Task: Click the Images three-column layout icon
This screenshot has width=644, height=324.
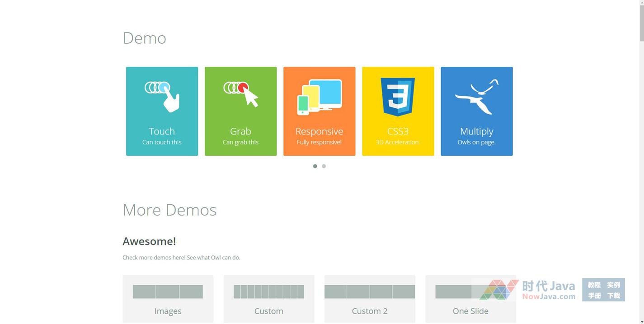Action: (x=168, y=292)
